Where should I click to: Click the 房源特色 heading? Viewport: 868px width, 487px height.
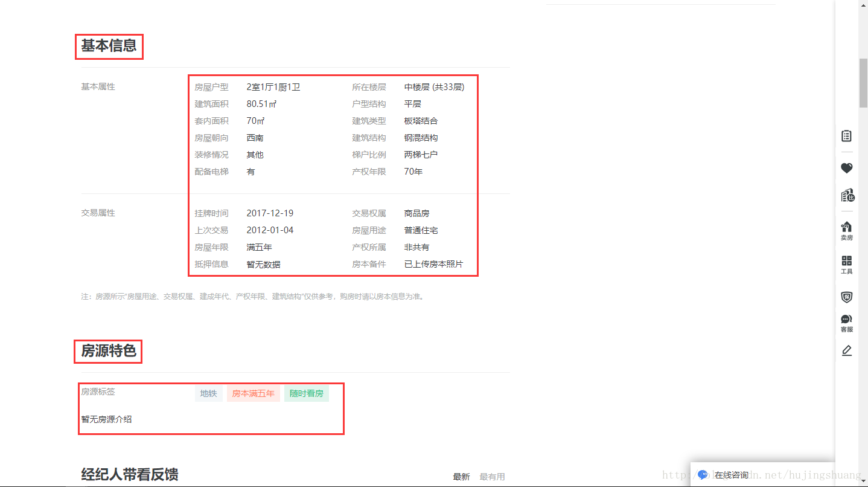point(109,350)
